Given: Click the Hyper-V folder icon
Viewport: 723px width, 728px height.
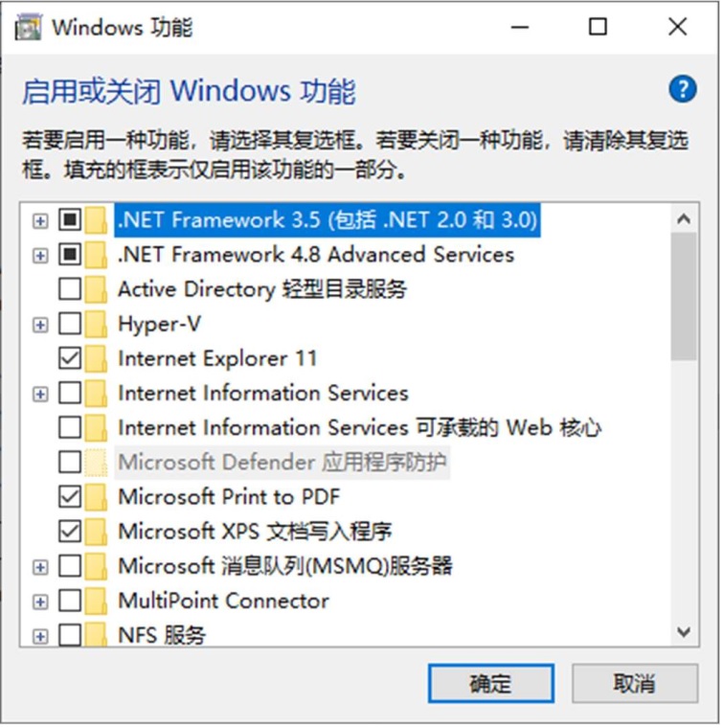Looking at the screenshot, I should pos(96,324).
